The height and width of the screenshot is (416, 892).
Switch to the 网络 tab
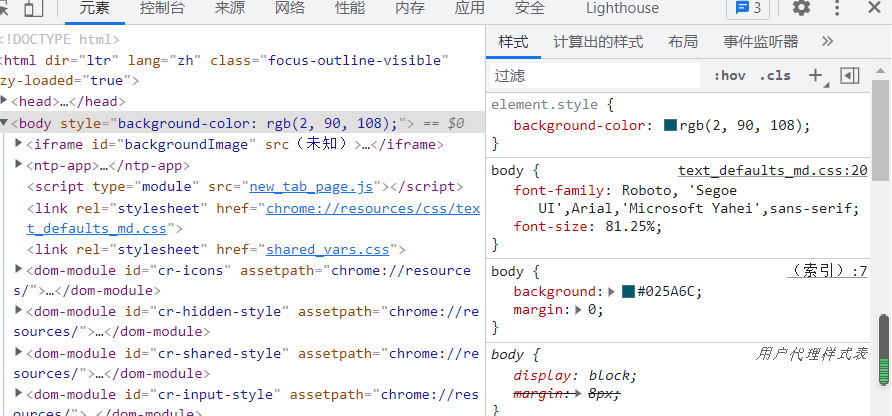point(290,8)
